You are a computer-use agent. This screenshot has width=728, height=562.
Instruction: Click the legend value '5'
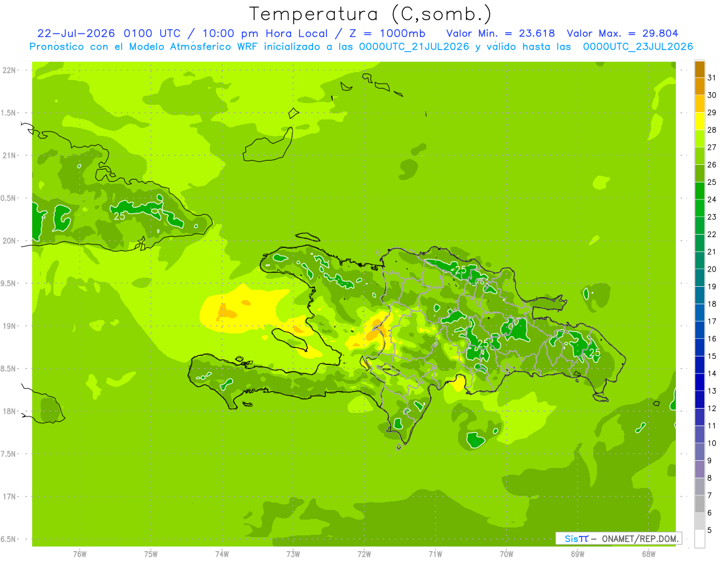click(x=710, y=530)
